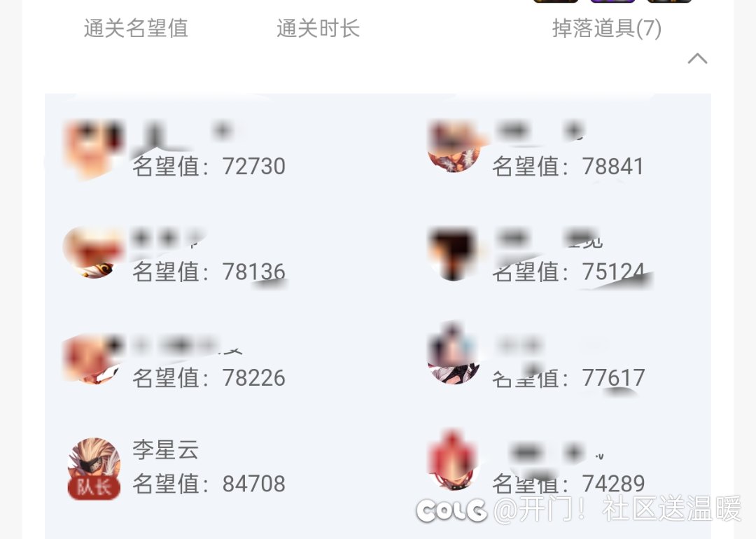
Task: Tap avatar of player with fame 72730
Action: [94, 148]
